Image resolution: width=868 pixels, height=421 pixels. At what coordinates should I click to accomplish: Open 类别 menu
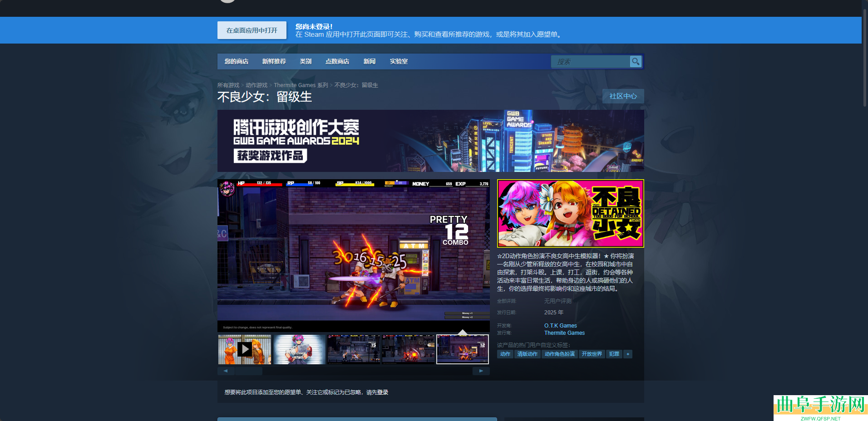[x=306, y=61]
